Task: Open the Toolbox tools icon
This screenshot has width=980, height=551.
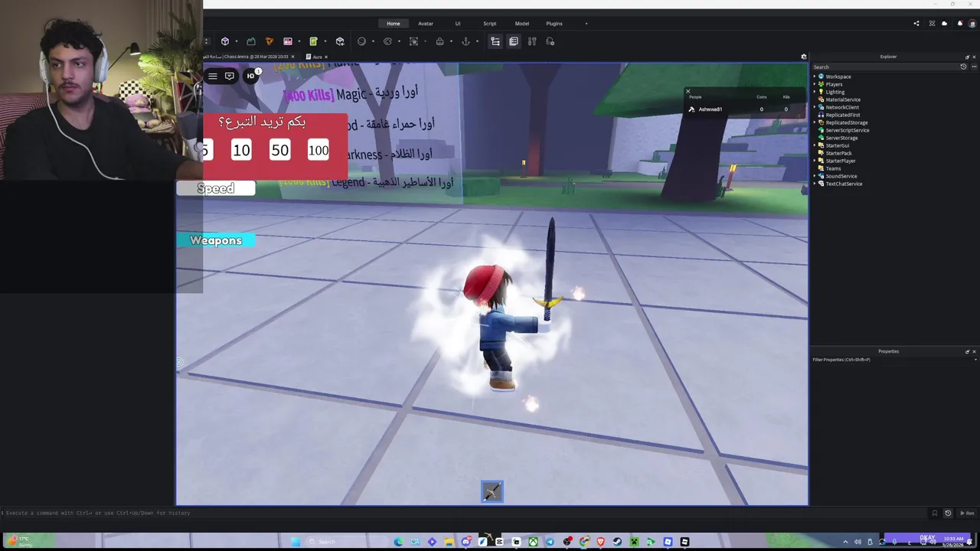Action: pyautogui.click(x=531, y=41)
